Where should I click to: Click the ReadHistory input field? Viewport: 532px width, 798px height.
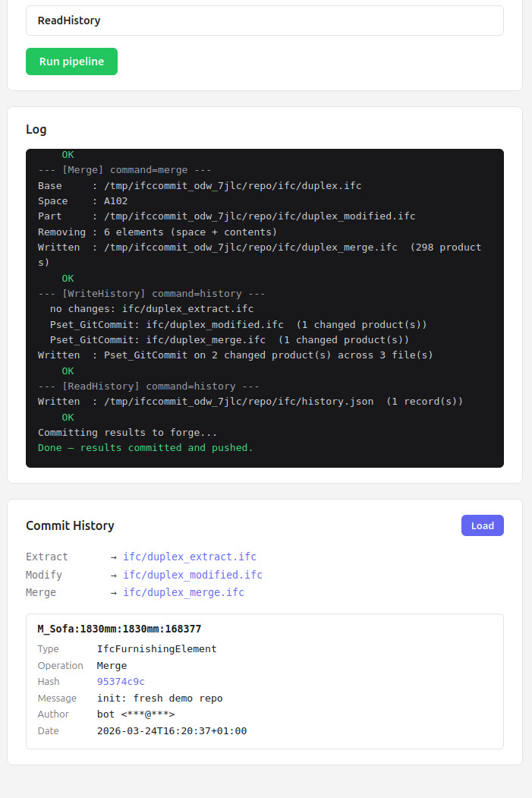pos(264,21)
